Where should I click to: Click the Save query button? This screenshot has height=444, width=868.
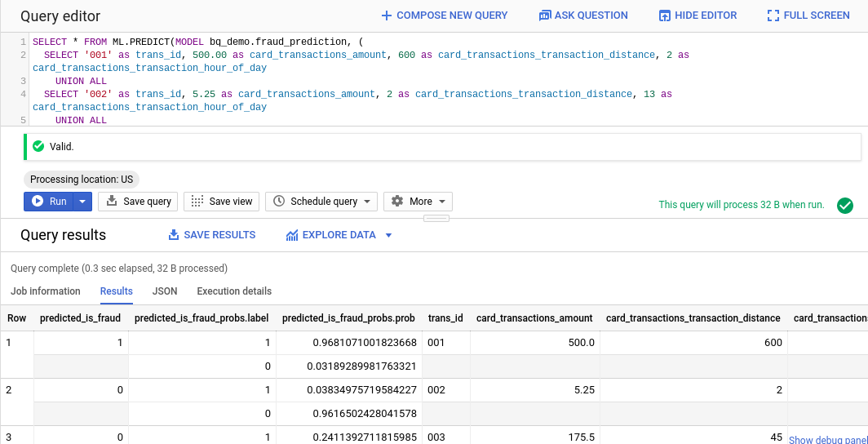point(137,202)
